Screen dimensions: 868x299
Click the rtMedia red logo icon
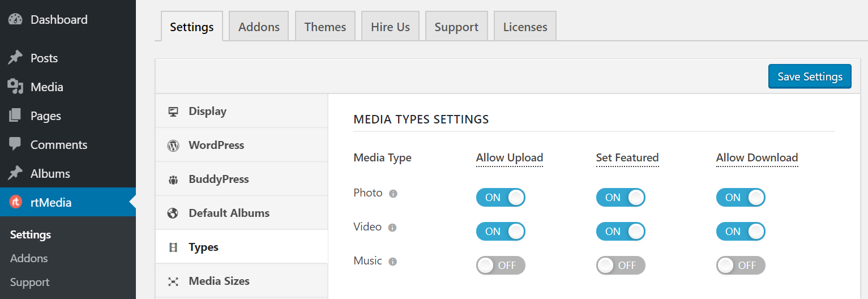[16, 202]
